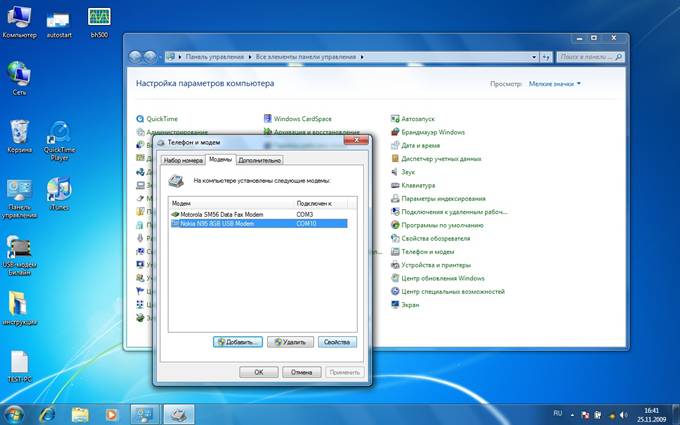Open the address bar history dropdown arrow
Screen dimensions: 680x425
pos(534,57)
